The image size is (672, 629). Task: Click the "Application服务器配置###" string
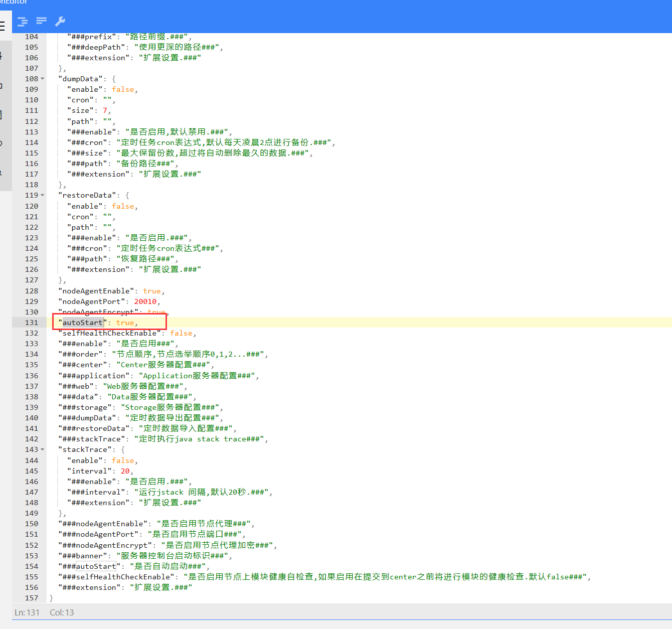[x=197, y=376]
